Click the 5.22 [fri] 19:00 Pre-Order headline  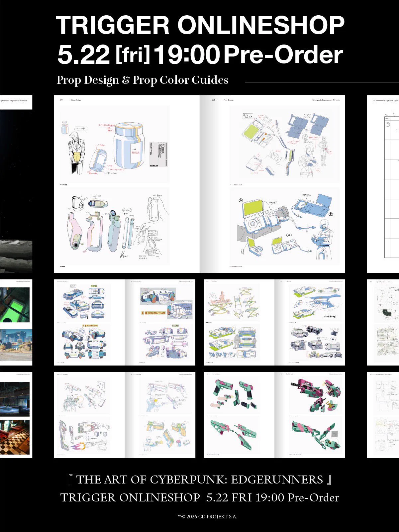tap(200, 55)
